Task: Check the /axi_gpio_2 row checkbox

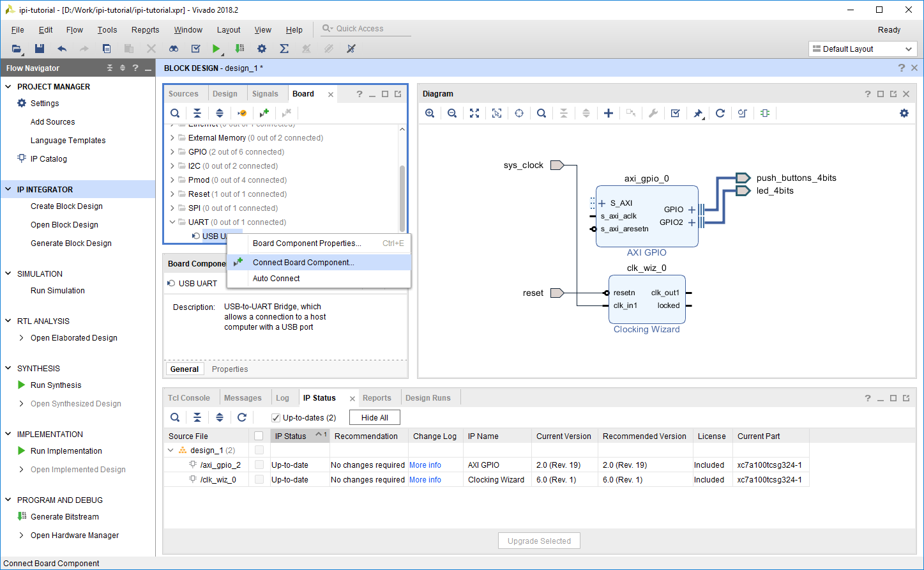Action: pos(259,465)
